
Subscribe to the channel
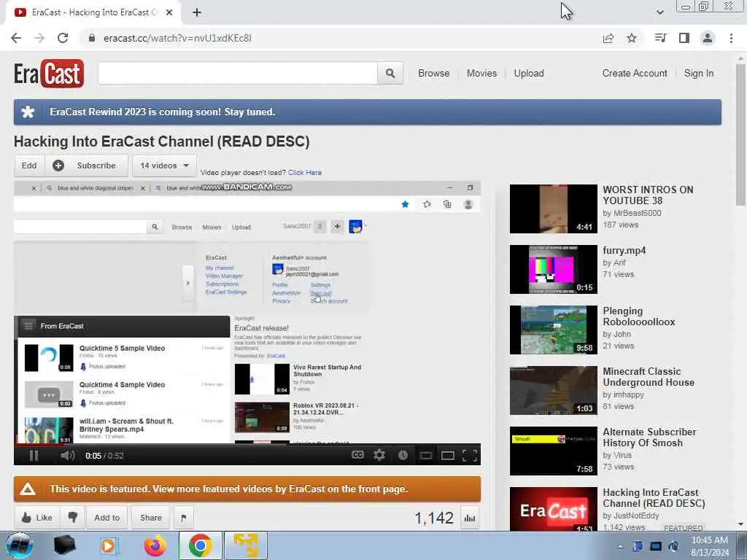(86, 166)
